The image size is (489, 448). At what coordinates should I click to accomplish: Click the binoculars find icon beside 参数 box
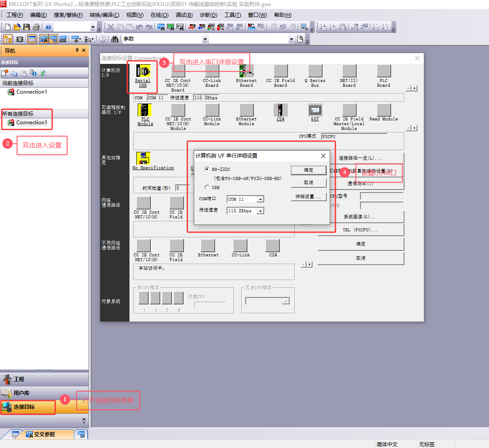coord(115,39)
